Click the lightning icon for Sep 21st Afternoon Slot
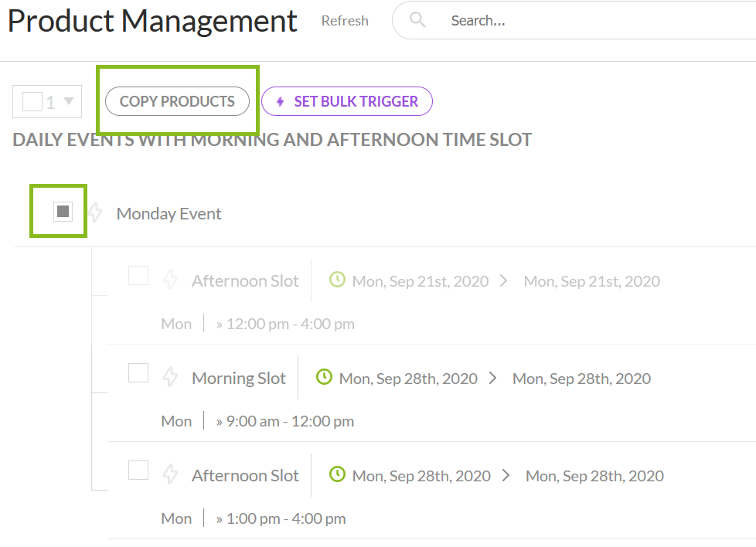 tap(170, 280)
